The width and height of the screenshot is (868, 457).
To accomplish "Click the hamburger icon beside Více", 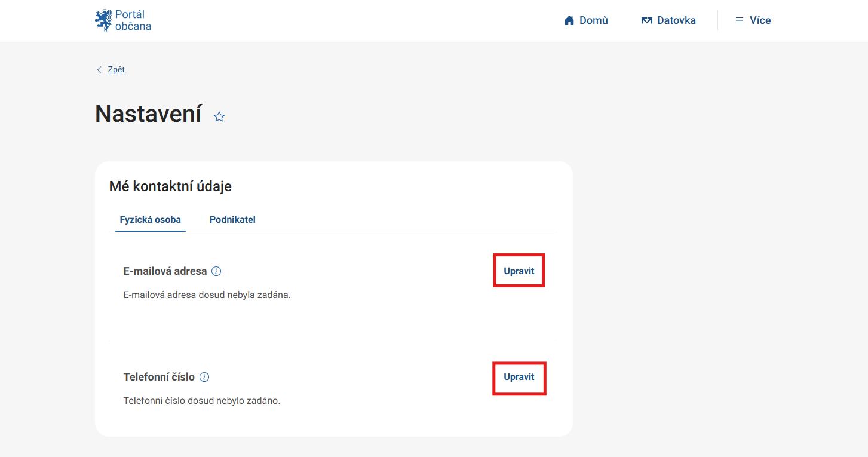I will pos(739,21).
